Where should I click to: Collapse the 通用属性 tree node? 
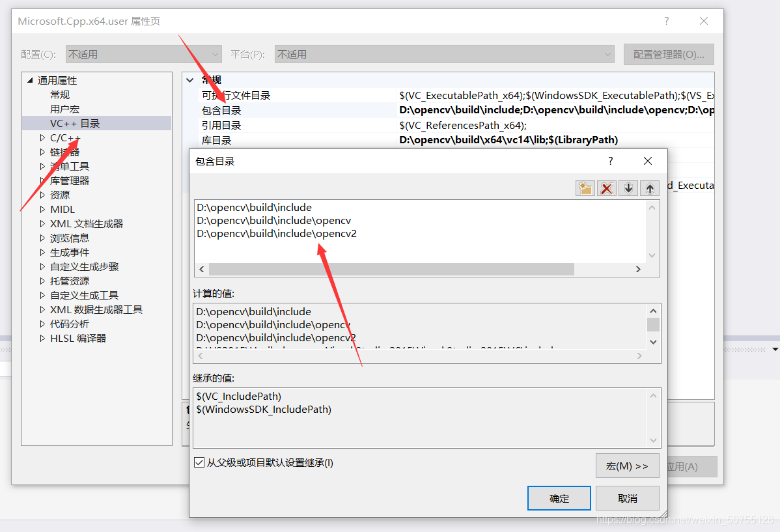(x=30, y=80)
